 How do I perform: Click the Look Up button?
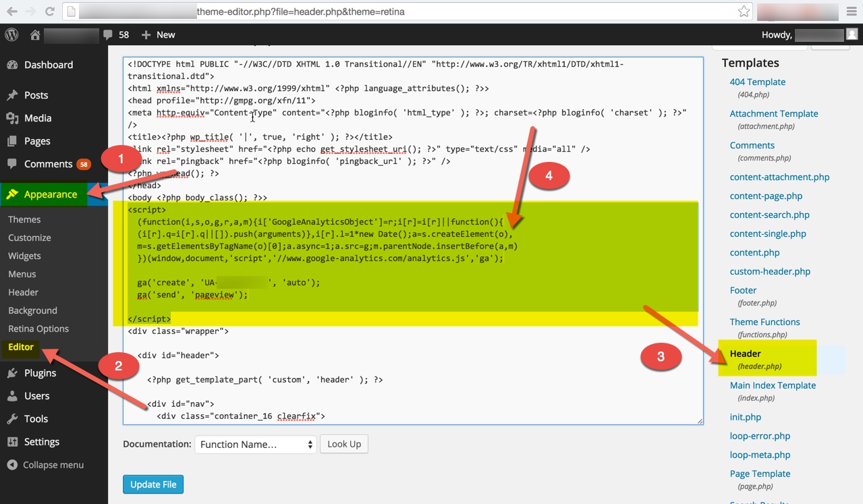click(x=344, y=444)
